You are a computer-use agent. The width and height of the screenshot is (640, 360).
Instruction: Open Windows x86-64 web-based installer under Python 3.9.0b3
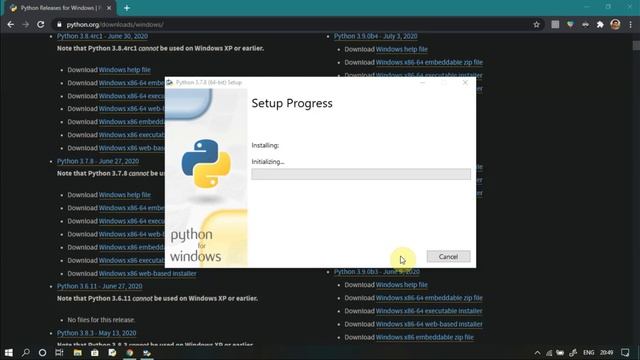click(429, 324)
